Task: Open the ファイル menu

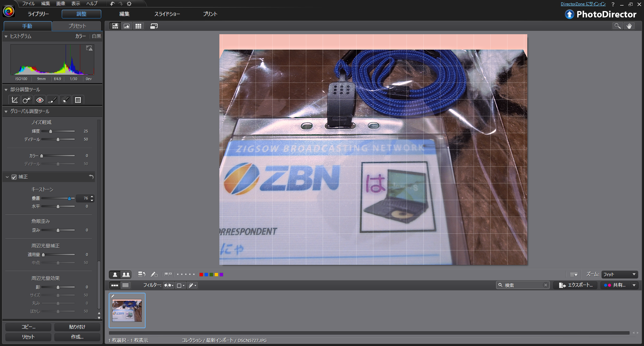Action: coord(29,4)
